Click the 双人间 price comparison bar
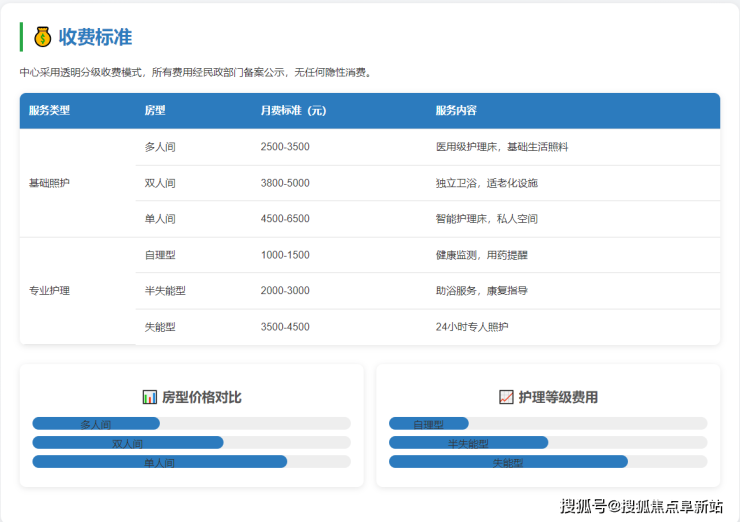 pos(127,443)
